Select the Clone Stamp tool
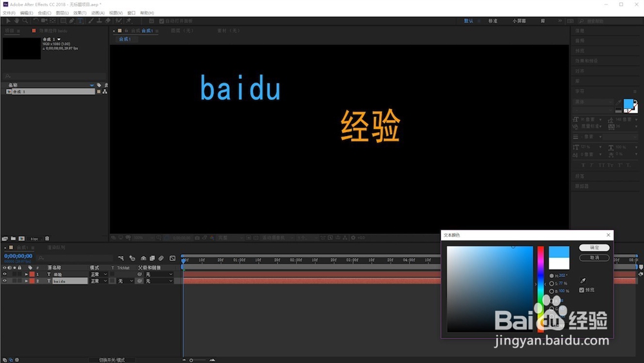The height and width of the screenshot is (363, 644). [x=99, y=21]
